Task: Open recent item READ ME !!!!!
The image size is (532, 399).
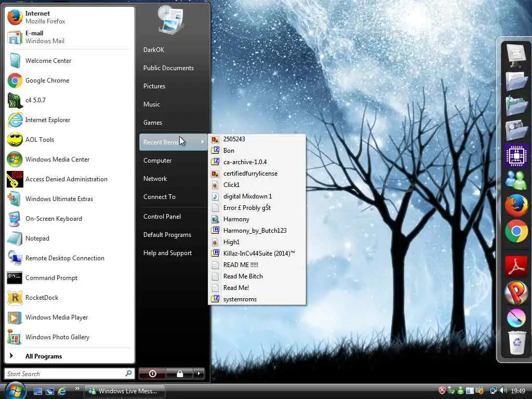Action: [257, 265]
